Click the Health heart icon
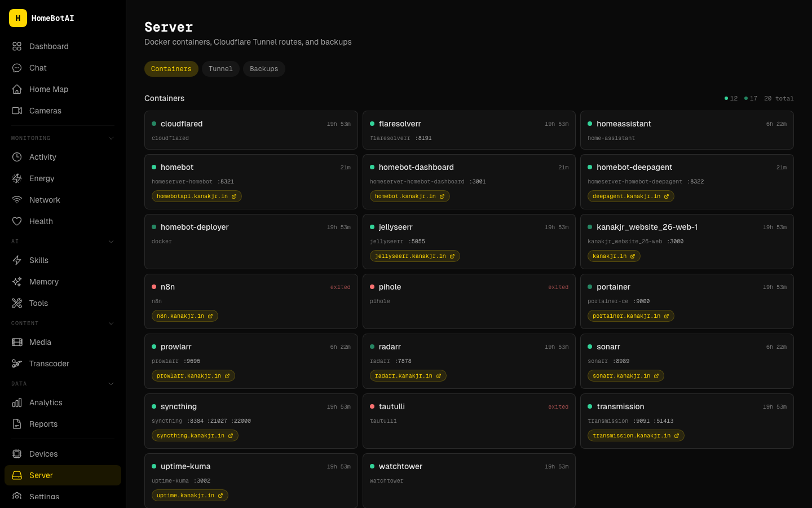 pos(17,221)
